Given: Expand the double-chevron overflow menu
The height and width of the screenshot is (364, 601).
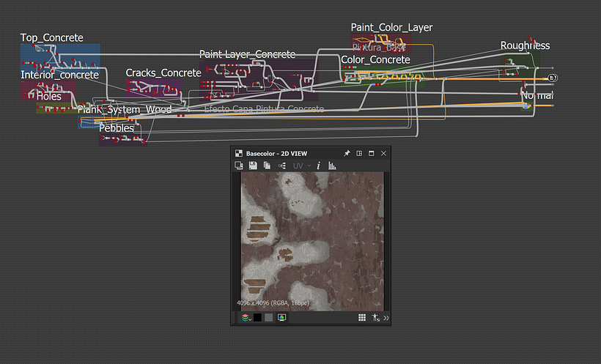Looking at the screenshot, I should click(386, 318).
